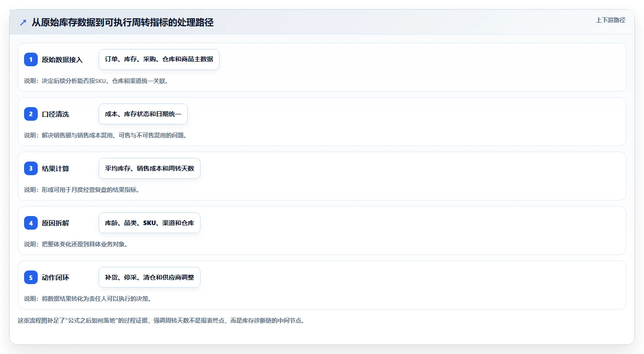
Task: Click the 原始数据接入 step label
Action: 62,59
